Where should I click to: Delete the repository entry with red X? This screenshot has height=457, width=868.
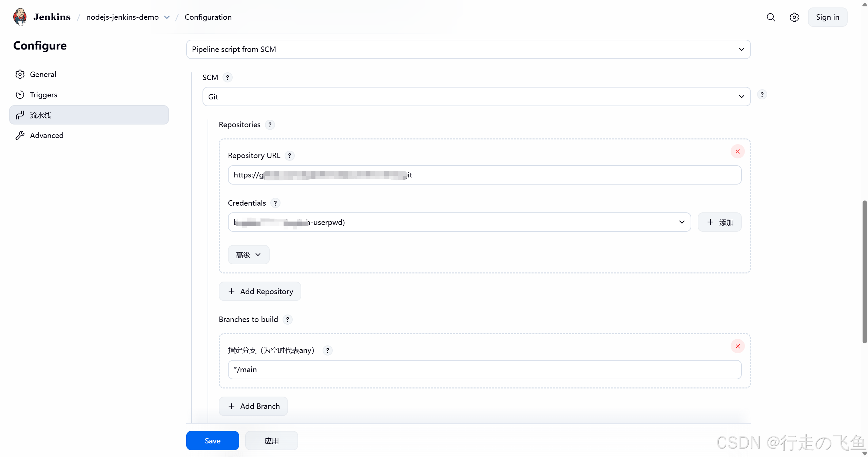coord(737,152)
